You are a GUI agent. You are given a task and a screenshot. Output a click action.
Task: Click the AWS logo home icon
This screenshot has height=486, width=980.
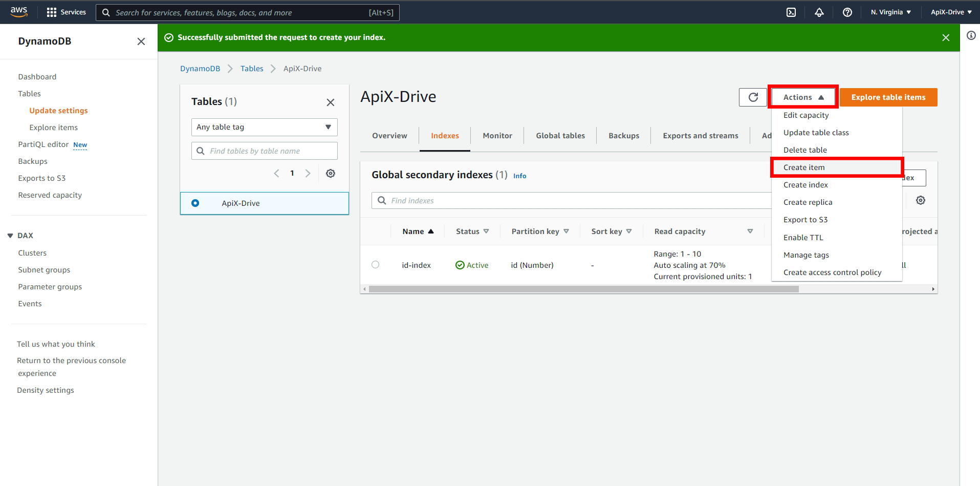[19, 12]
